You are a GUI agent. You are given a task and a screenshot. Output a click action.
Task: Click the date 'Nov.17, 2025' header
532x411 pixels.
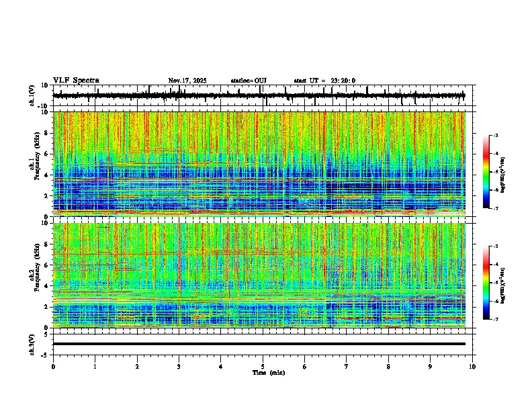pyautogui.click(x=187, y=81)
